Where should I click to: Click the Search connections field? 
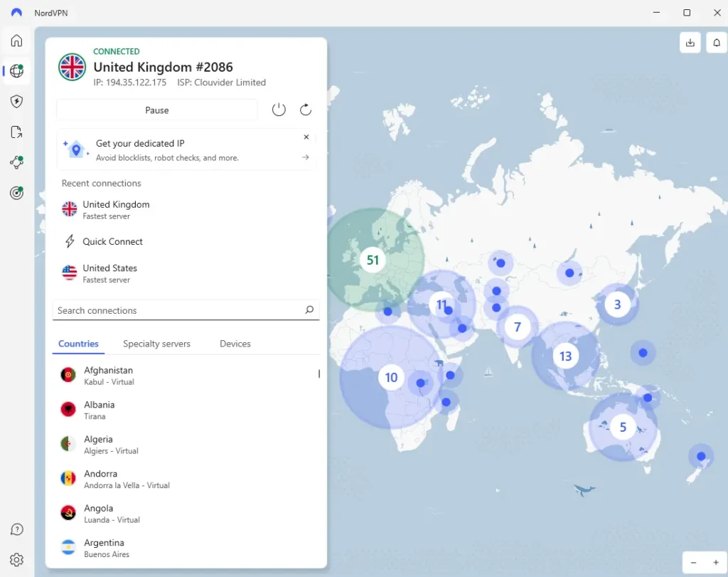coord(178,310)
